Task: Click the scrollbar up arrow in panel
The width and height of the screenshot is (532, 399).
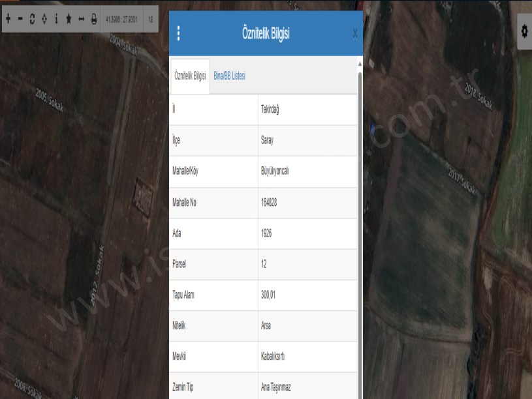Action: click(359, 65)
